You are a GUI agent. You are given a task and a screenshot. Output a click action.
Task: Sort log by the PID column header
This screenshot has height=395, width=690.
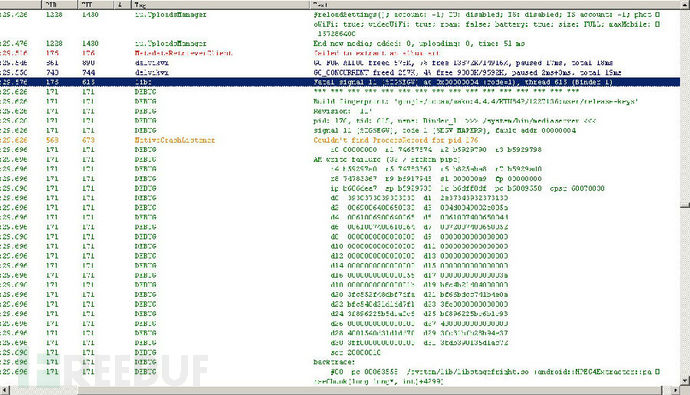(x=60, y=4)
